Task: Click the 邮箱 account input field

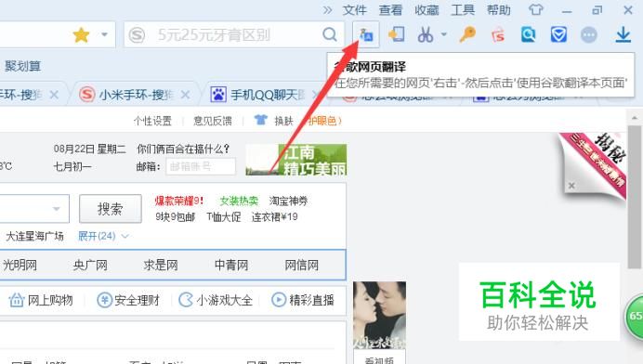Action: pos(201,166)
